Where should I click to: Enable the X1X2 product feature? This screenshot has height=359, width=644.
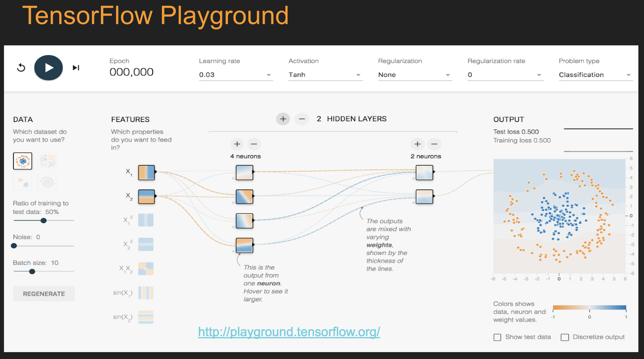[146, 269]
